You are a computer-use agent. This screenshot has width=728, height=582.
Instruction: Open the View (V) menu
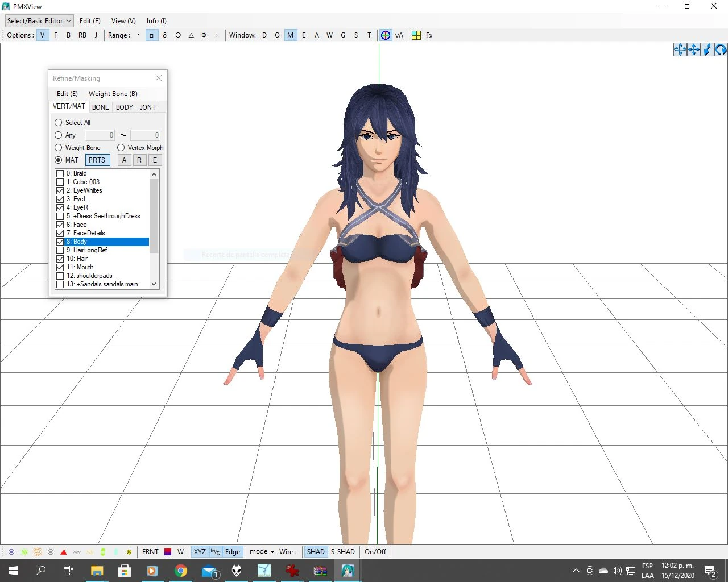(x=123, y=21)
